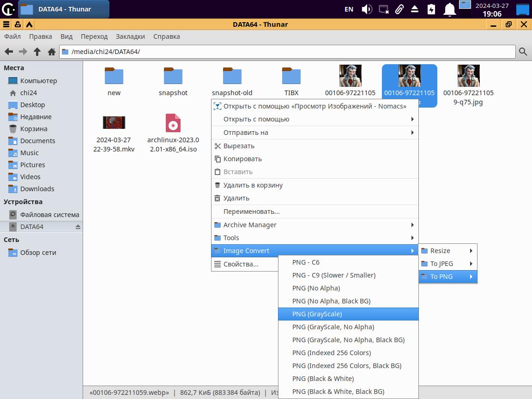
Task: Click the volume speaker tray icon
Action: (367, 9)
